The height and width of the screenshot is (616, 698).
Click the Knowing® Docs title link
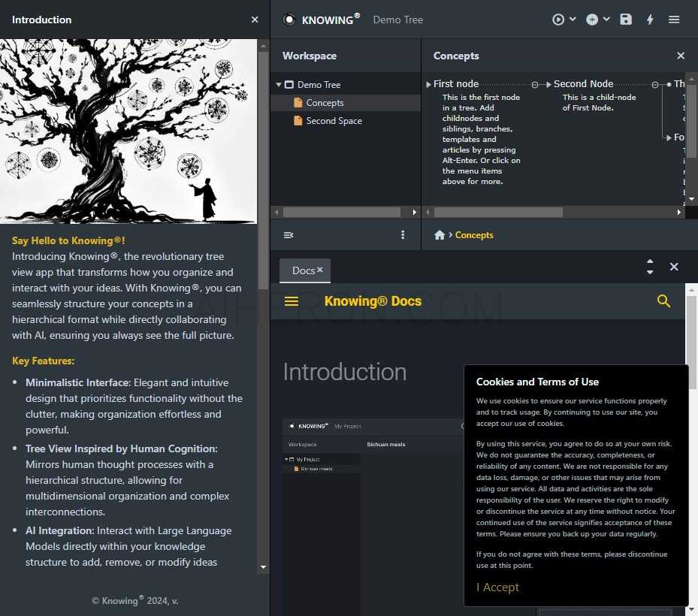(373, 301)
